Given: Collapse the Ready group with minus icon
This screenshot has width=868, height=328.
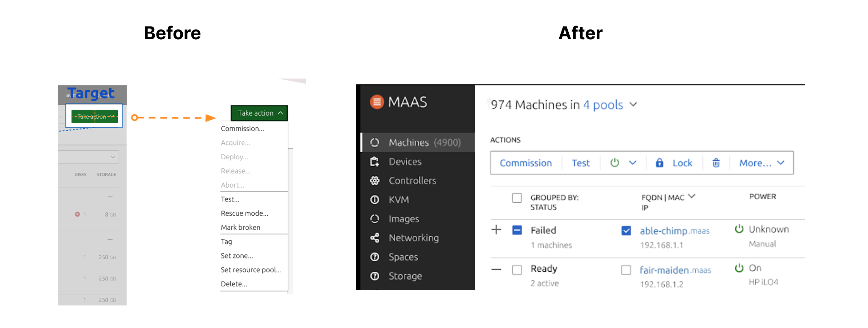Looking at the screenshot, I should pos(496,269).
